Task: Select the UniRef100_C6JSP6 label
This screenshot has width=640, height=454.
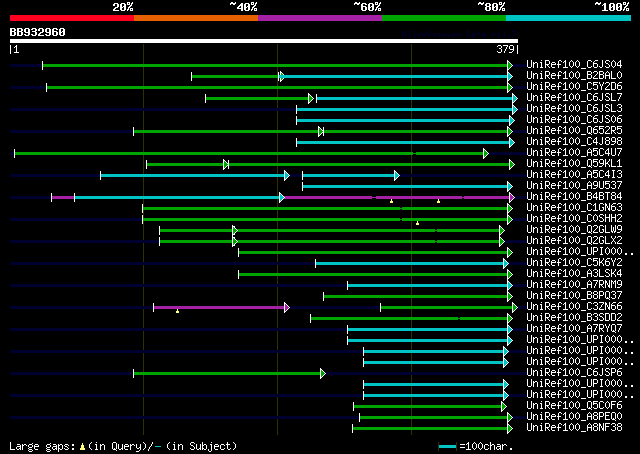Action: (x=574, y=373)
